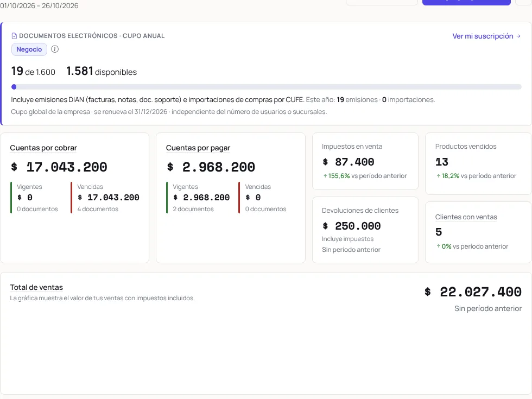Click the 0% vs período anterior indicator

pos(472,246)
